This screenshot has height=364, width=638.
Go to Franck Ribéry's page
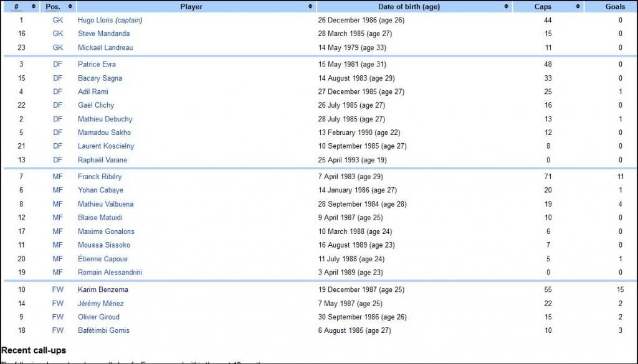pos(100,177)
